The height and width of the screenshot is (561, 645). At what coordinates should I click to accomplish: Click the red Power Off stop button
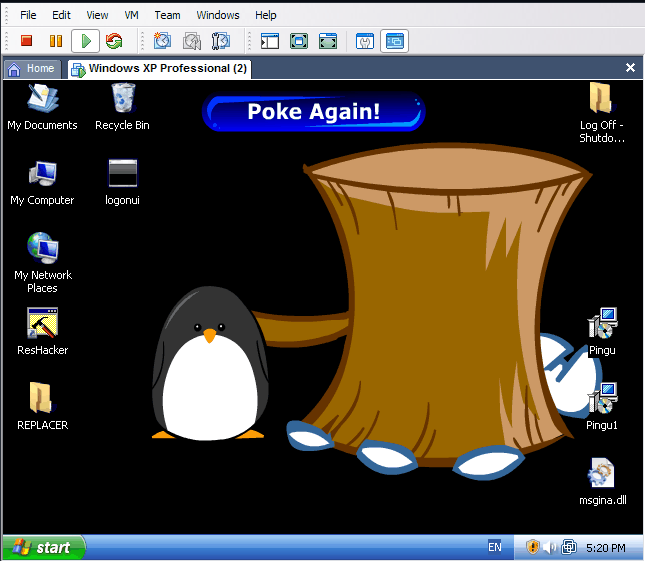[27, 41]
